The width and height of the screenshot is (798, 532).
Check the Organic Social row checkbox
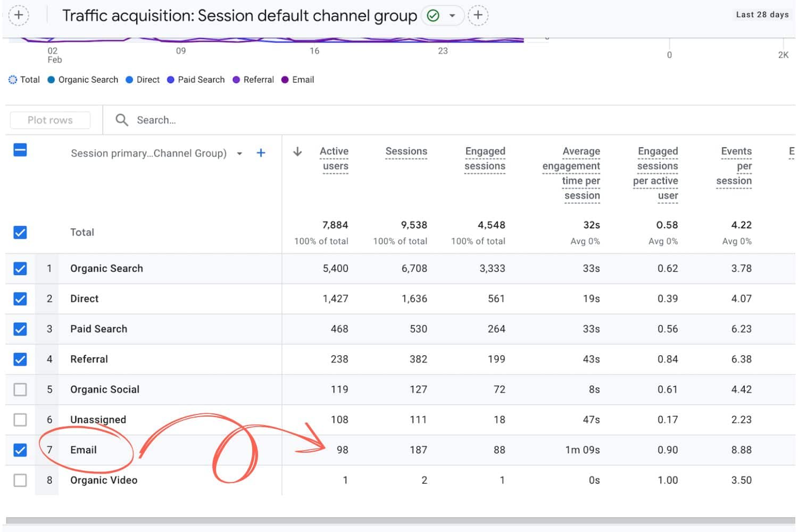(20, 389)
